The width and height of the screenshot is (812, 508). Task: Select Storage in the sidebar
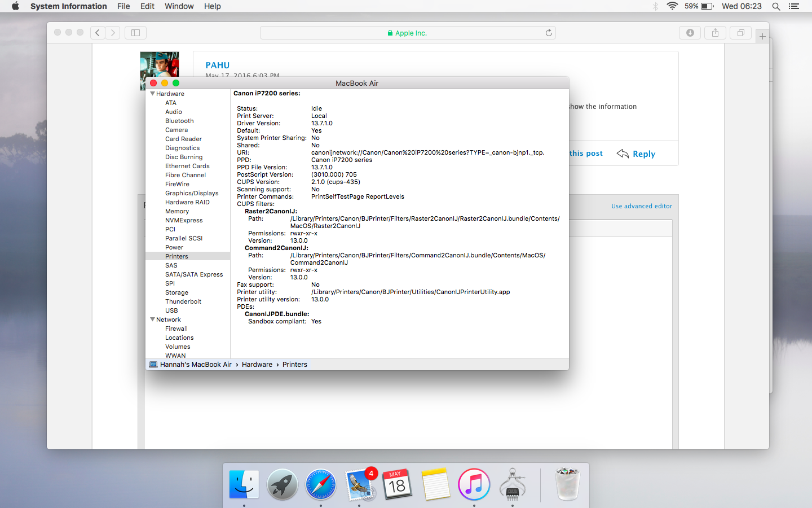coord(176,292)
